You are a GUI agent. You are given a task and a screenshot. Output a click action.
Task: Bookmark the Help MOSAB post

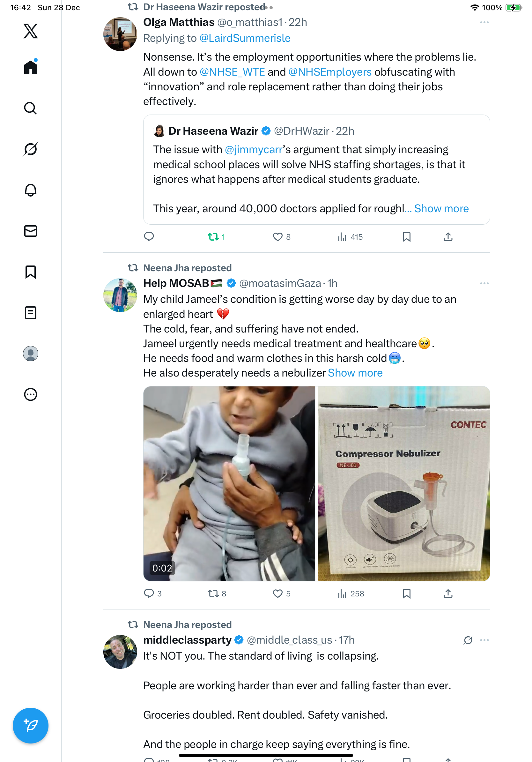click(x=406, y=594)
